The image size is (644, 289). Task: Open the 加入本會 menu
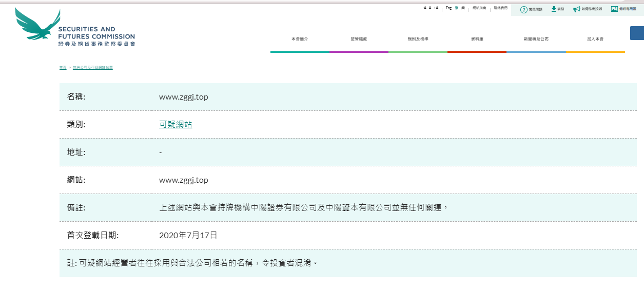point(595,39)
